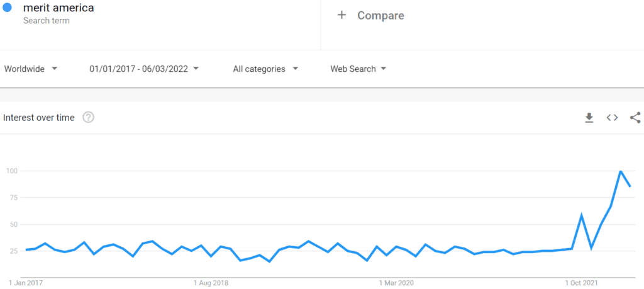Select the 1 Mar 2020 axis label
The image size is (644, 289).
[x=396, y=283]
